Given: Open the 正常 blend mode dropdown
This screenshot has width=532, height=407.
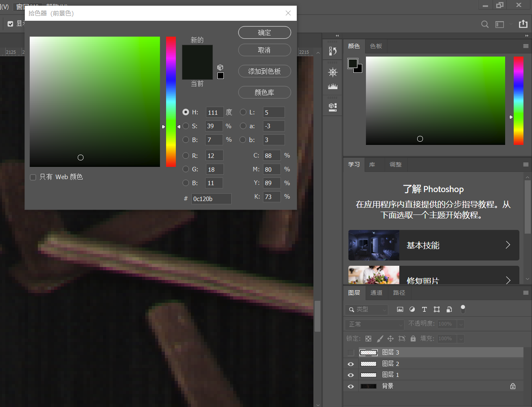Looking at the screenshot, I should pyautogui.click(x=374, y=324).
